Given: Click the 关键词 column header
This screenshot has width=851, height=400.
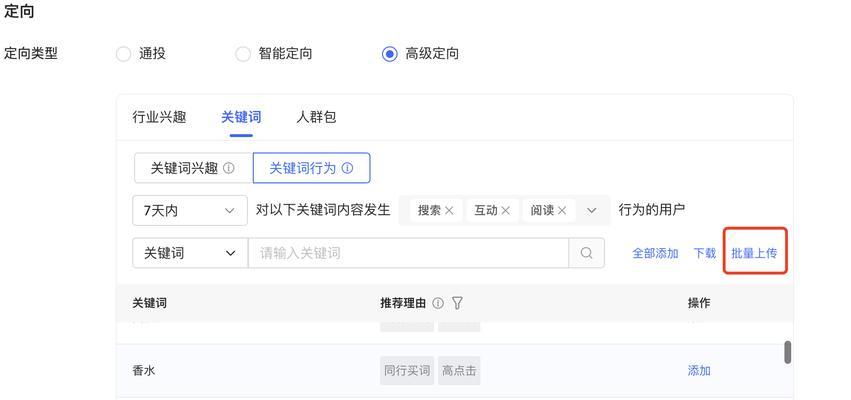Looking at the screenshot, I should point(149,303).
